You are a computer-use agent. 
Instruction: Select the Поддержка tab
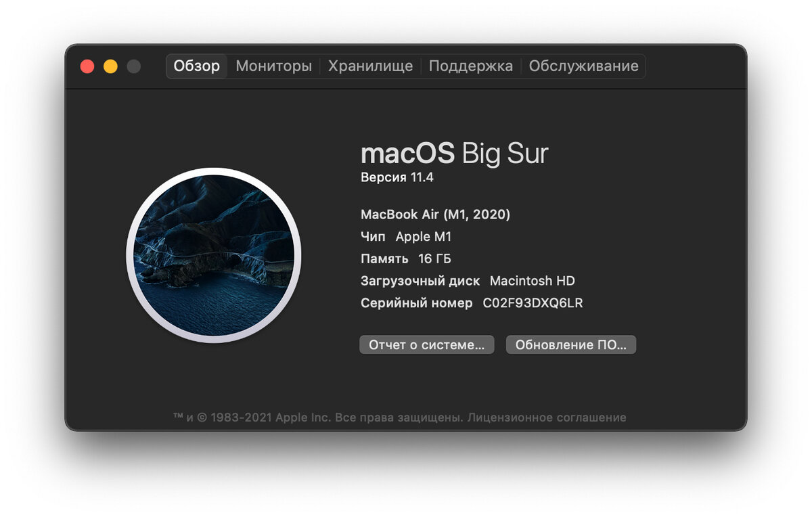click(471, 66)
